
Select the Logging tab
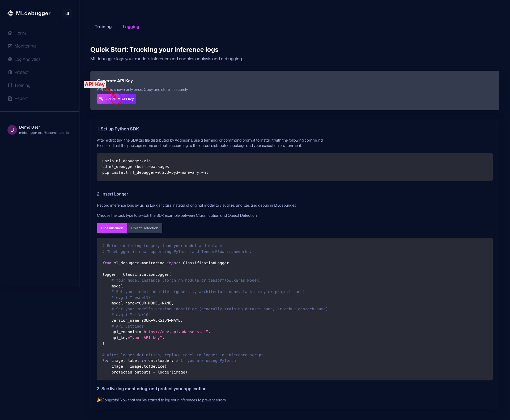(131, 27)
